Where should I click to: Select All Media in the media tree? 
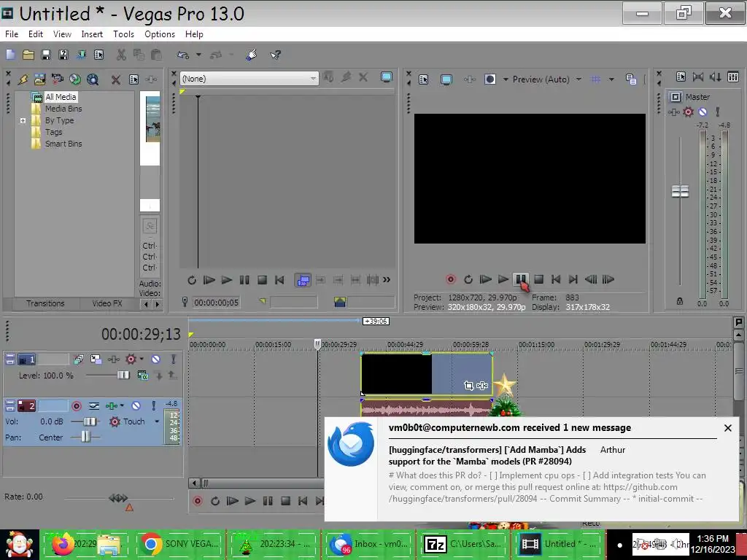[61, 97]
